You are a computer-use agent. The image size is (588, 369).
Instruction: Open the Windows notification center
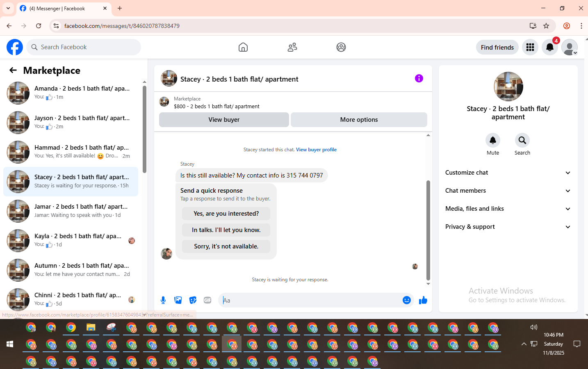(x=577, y=344)
